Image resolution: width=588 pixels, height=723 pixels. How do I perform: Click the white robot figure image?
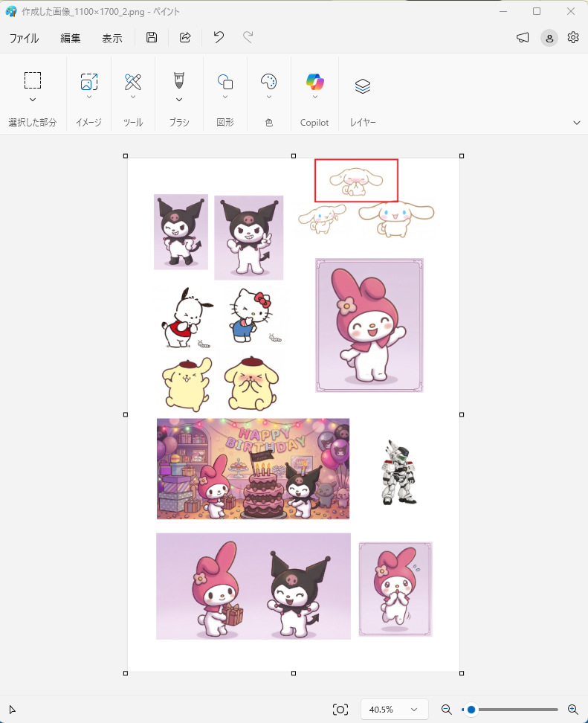point(398,472)
